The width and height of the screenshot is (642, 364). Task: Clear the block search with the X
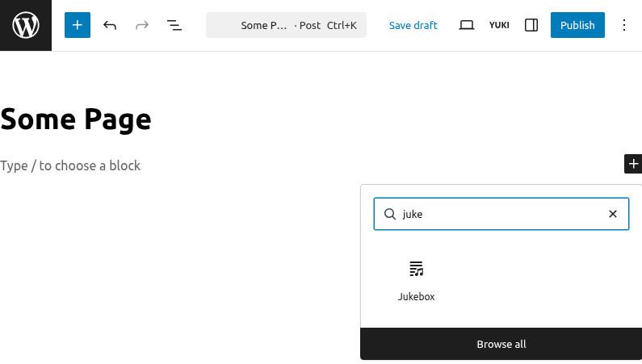612,214
